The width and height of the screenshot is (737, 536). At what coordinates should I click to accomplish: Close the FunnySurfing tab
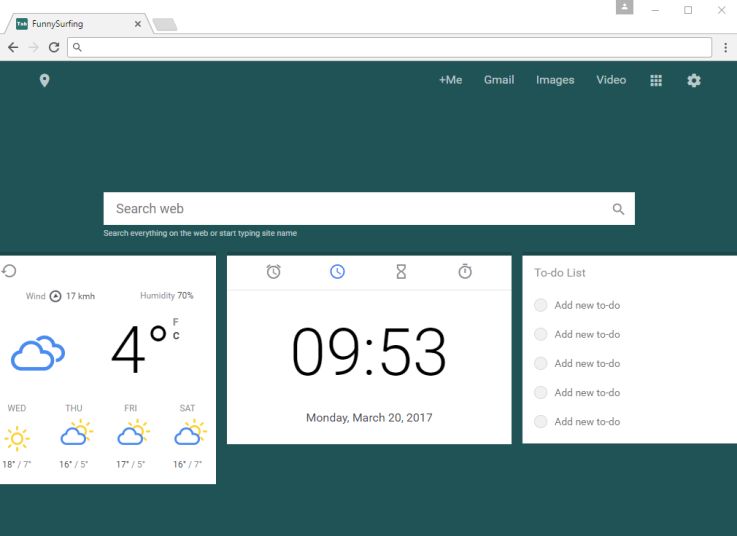[x=138, y=24]
